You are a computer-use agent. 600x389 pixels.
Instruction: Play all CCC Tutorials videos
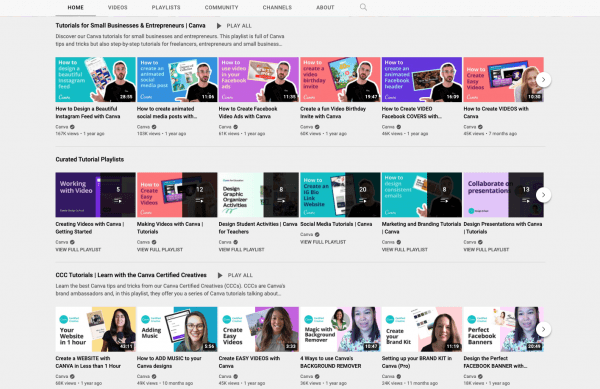[x=235, y=275]
